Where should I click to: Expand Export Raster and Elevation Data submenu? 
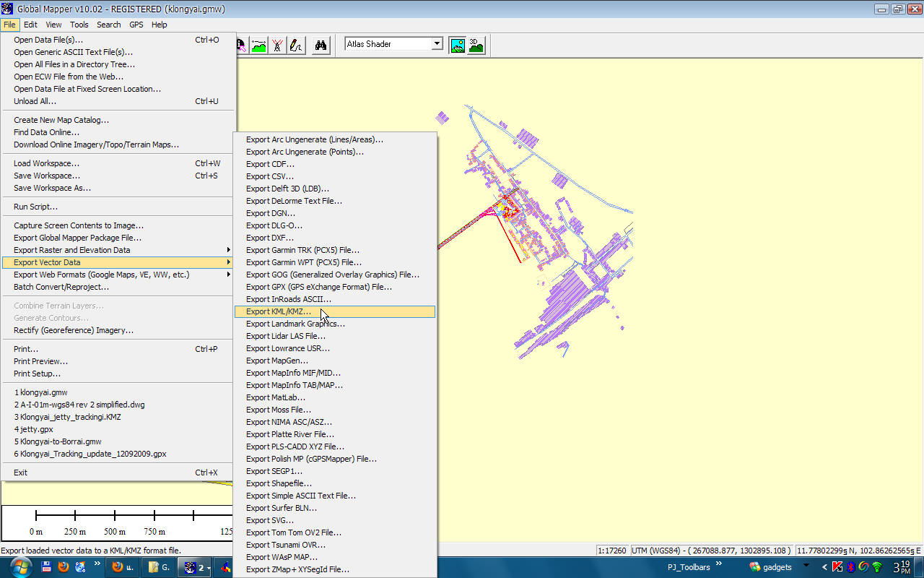[118, 250]
